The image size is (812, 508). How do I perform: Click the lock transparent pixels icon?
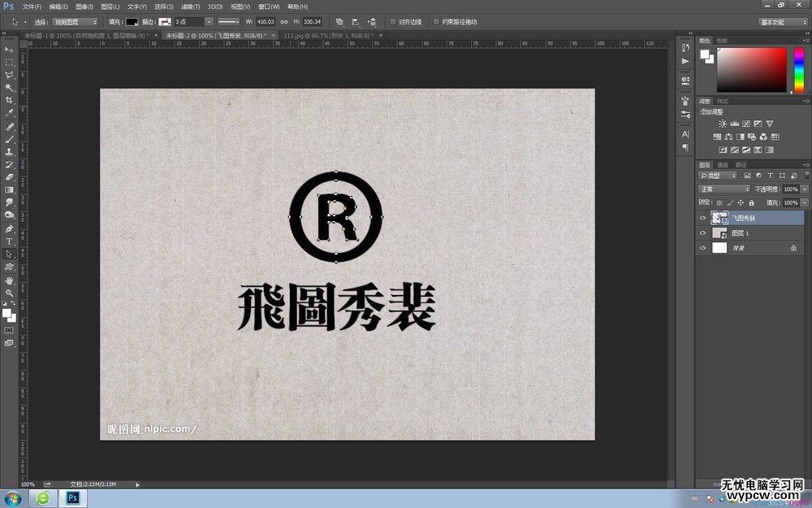(x=719, y=203)
